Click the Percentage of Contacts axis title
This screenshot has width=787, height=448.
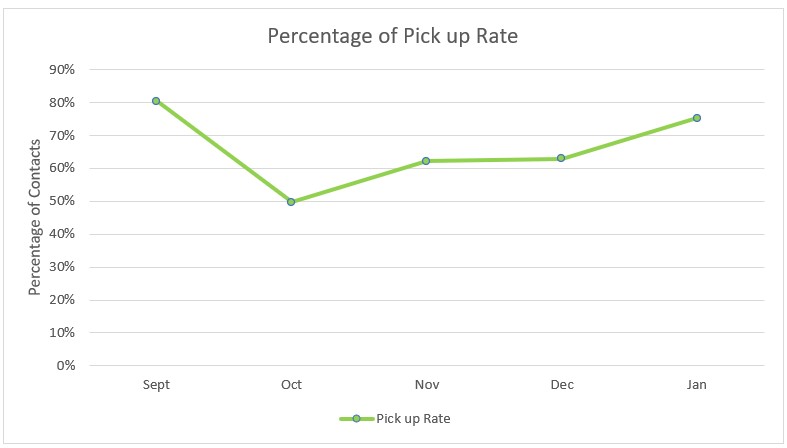(34, 217)
